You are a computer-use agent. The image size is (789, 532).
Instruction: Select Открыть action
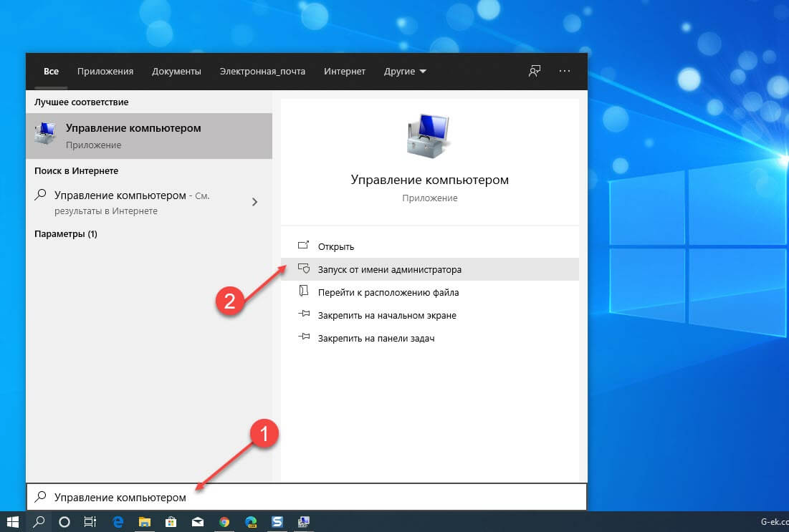coord(430,246)
